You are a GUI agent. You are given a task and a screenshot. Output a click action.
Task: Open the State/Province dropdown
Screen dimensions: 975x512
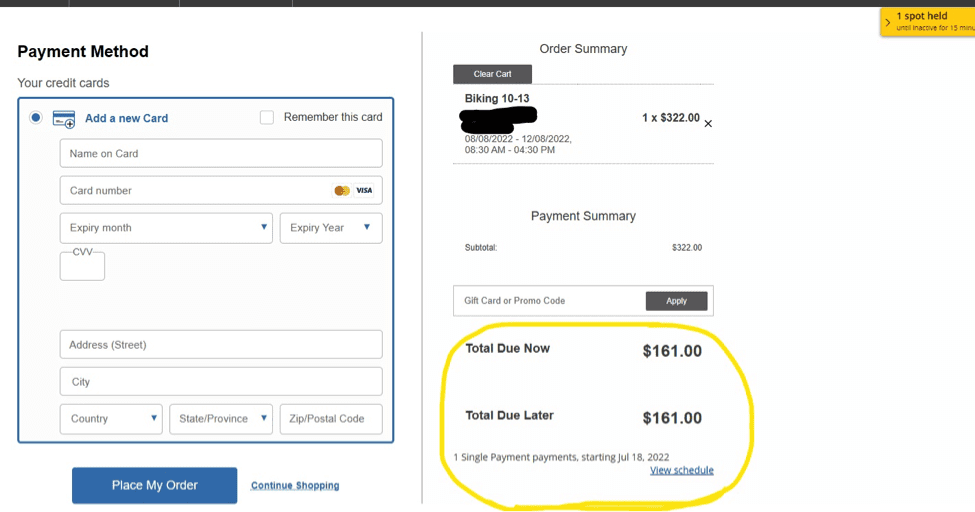(221, 419)
